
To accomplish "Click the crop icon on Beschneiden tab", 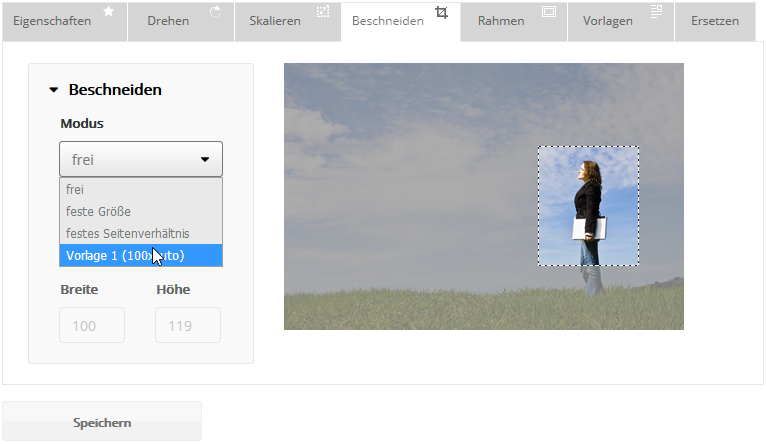I will tap(442, 12).
